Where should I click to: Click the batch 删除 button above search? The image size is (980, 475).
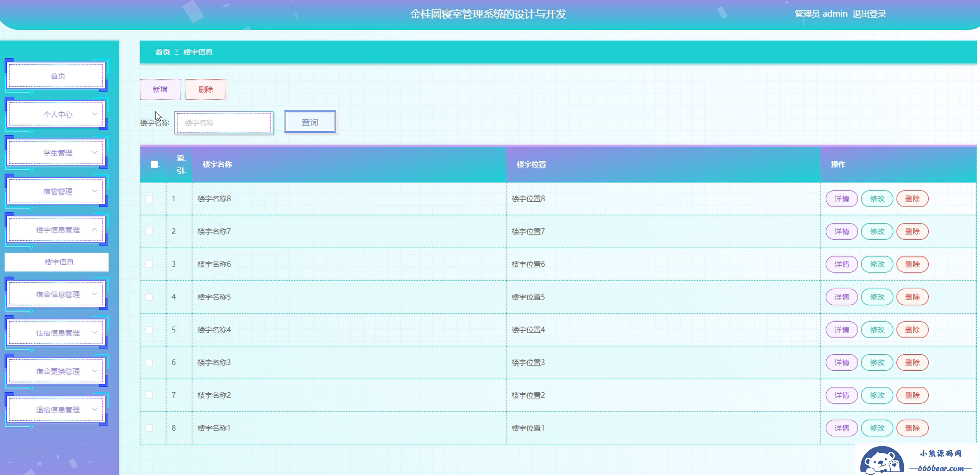[x=206, y=89]
